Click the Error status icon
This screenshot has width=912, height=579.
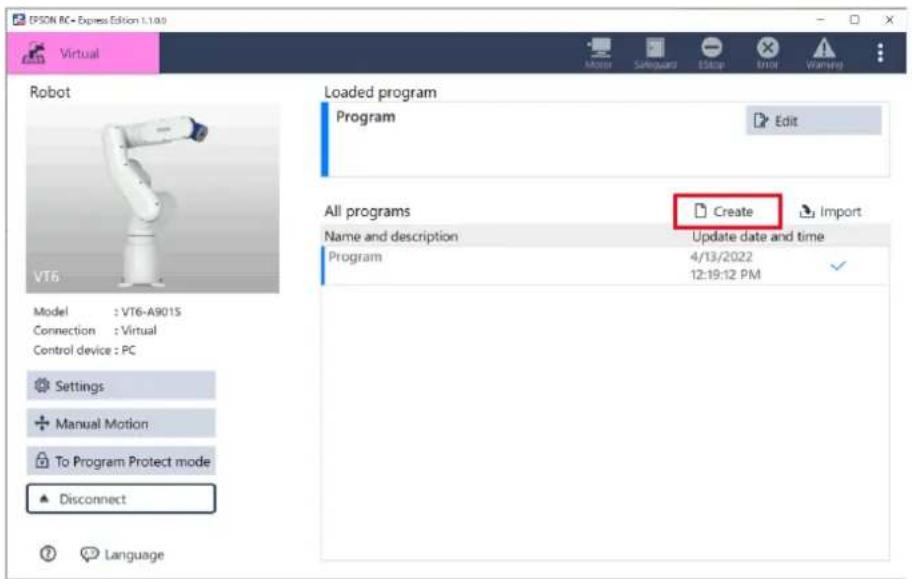(x=767, y=54)
